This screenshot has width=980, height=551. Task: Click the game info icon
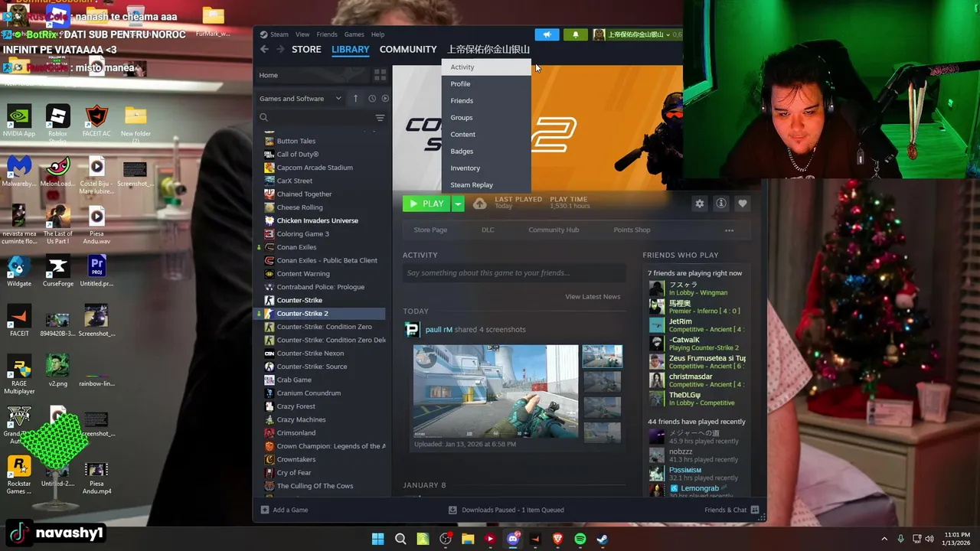720,204
